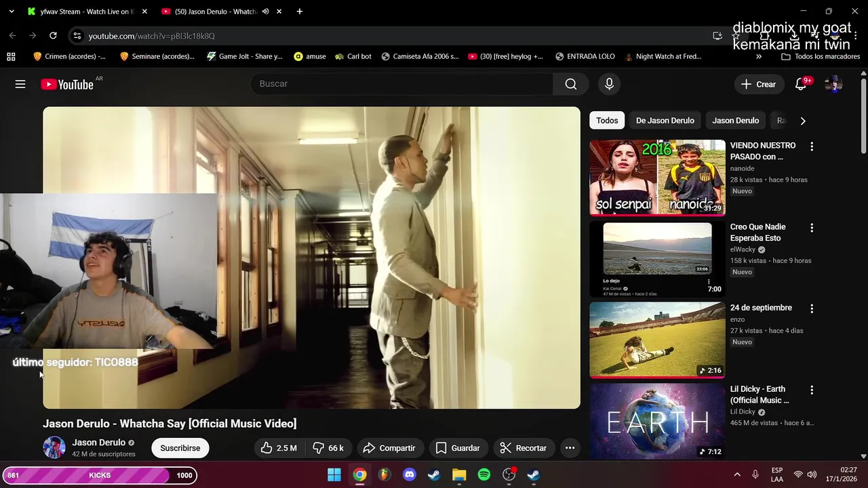The height and width of the screenshot is (488, 868).
Task: Open File Explorer from the taskbar
Action: (x=459, y=475)
